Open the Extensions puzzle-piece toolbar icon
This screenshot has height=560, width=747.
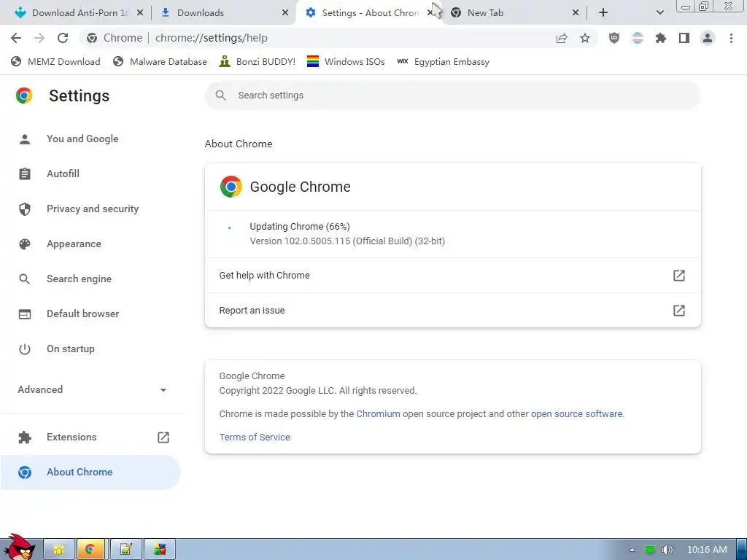661,38
